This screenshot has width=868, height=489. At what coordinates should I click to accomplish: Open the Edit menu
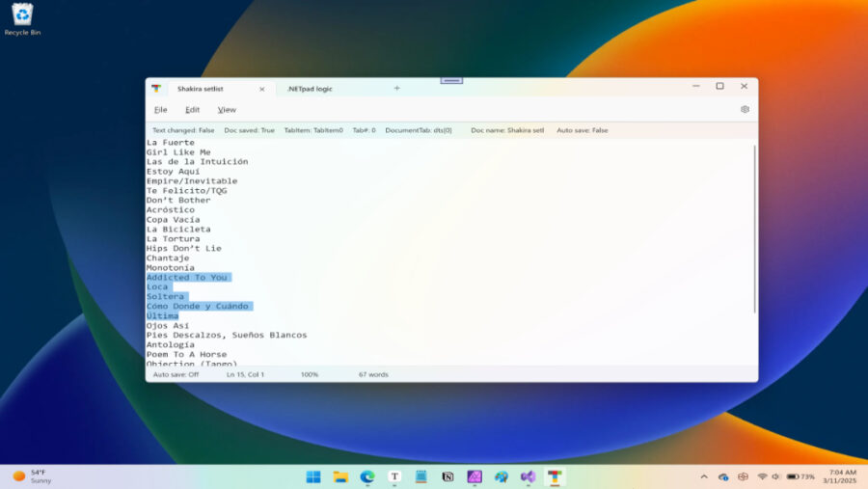click(193, 110)
